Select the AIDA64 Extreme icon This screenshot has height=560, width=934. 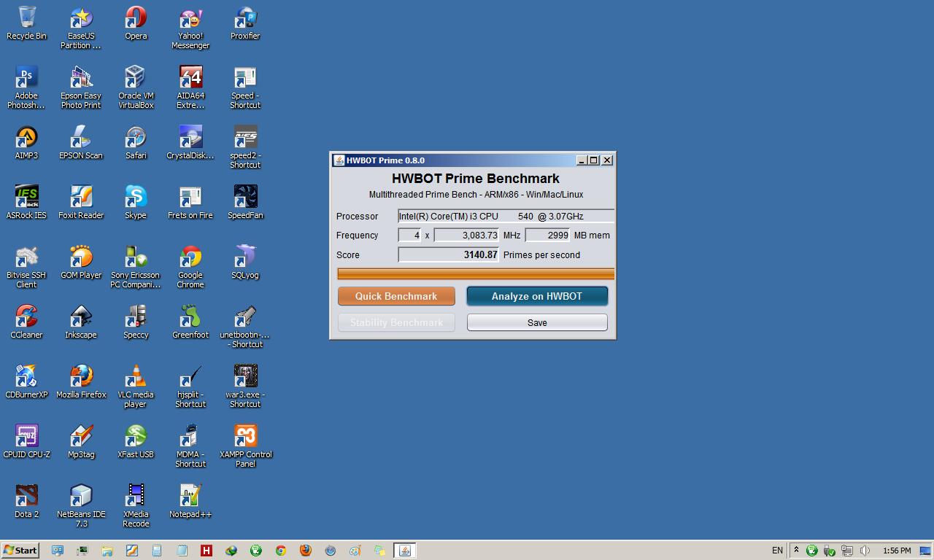point(190,87)
